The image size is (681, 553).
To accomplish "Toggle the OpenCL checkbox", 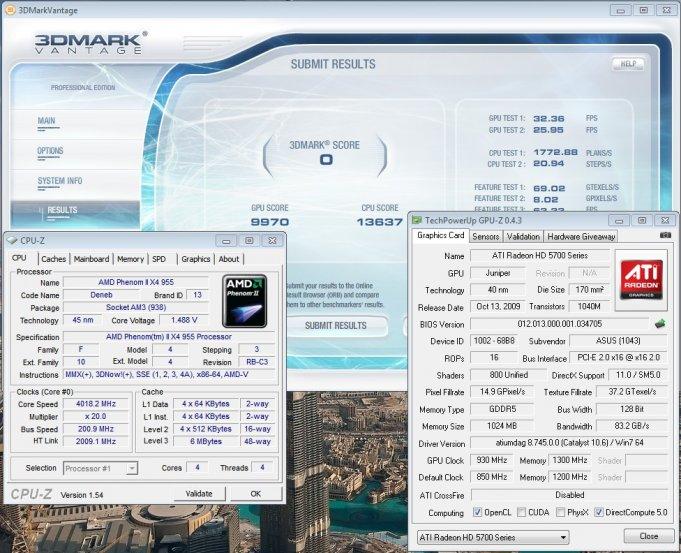I will pyautogui.click(x=477, y=513).
